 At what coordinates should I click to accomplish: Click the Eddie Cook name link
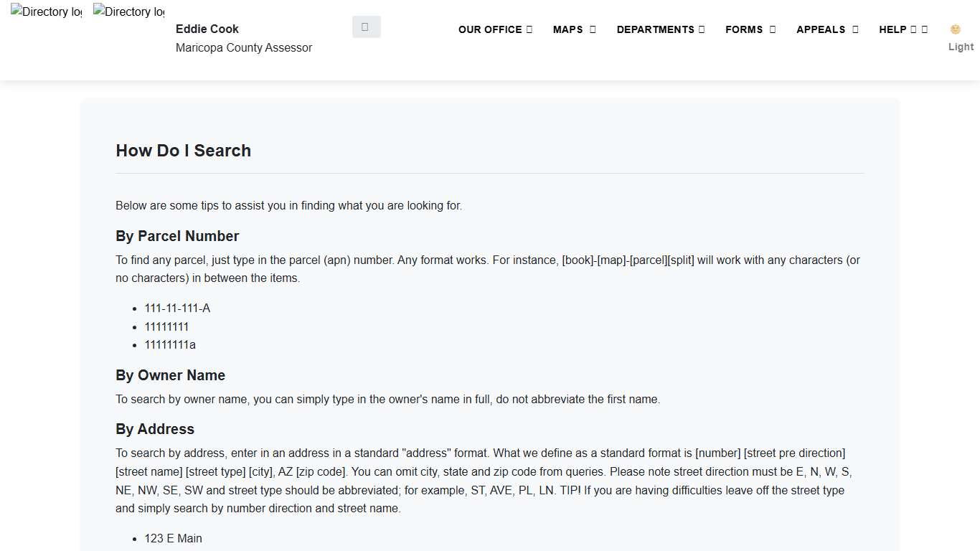(207, 29)
